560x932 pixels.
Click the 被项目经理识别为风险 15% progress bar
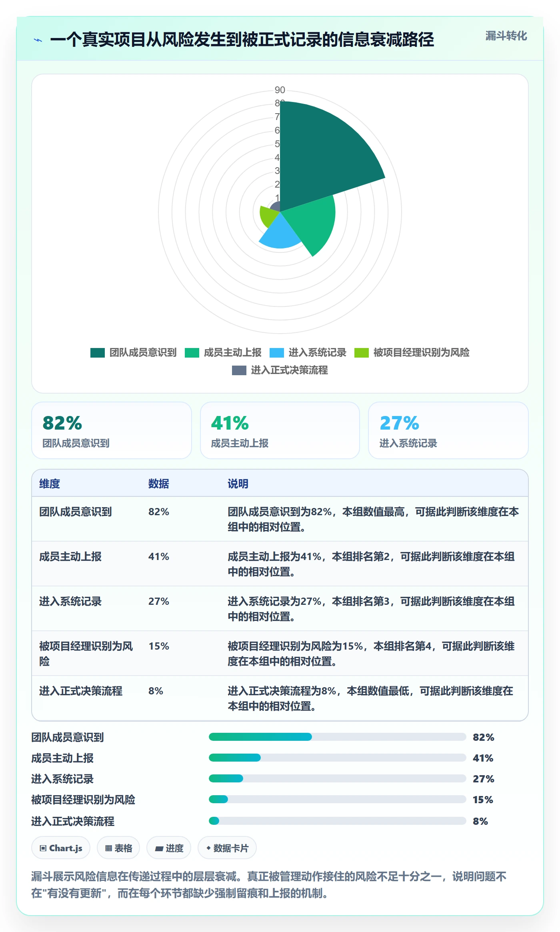338,799
